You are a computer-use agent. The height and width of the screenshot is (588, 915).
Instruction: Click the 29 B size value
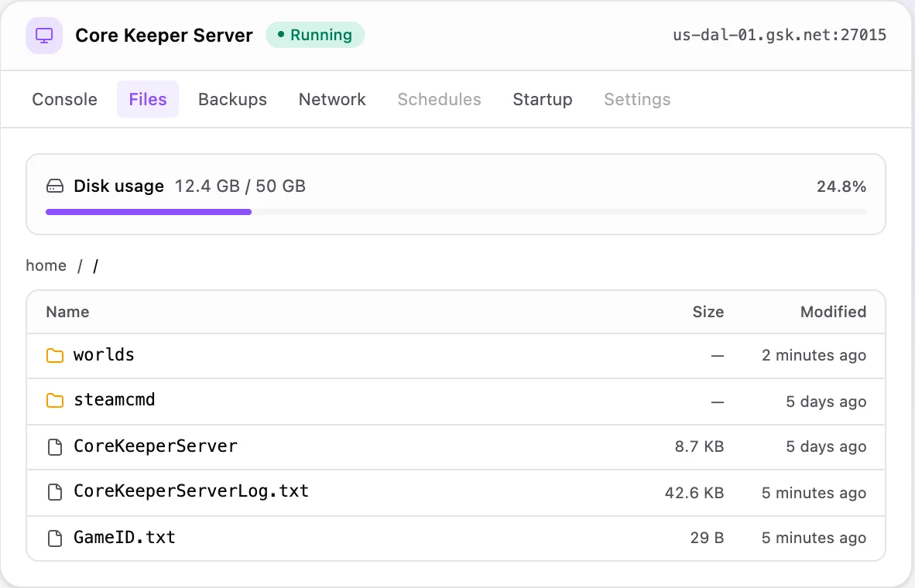(708, 538)
